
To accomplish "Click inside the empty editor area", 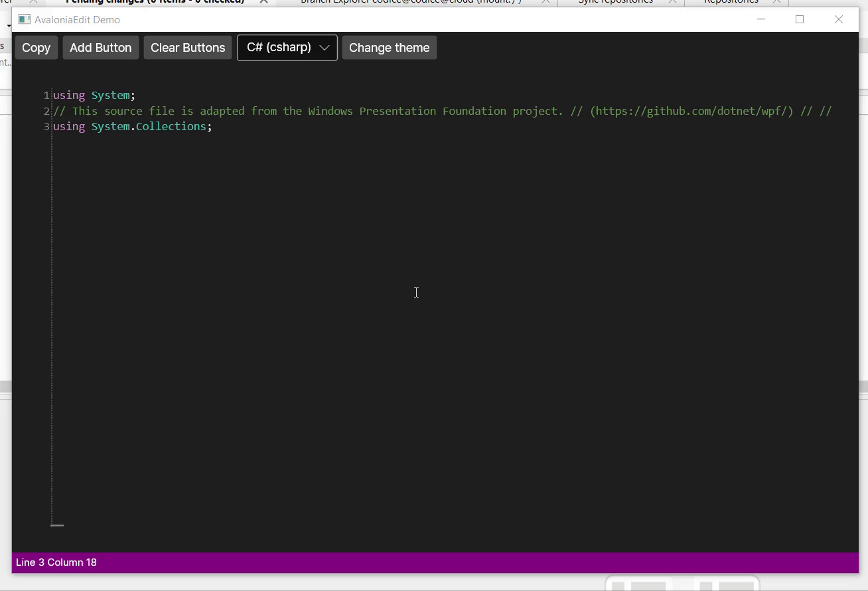I will point(416,292).
